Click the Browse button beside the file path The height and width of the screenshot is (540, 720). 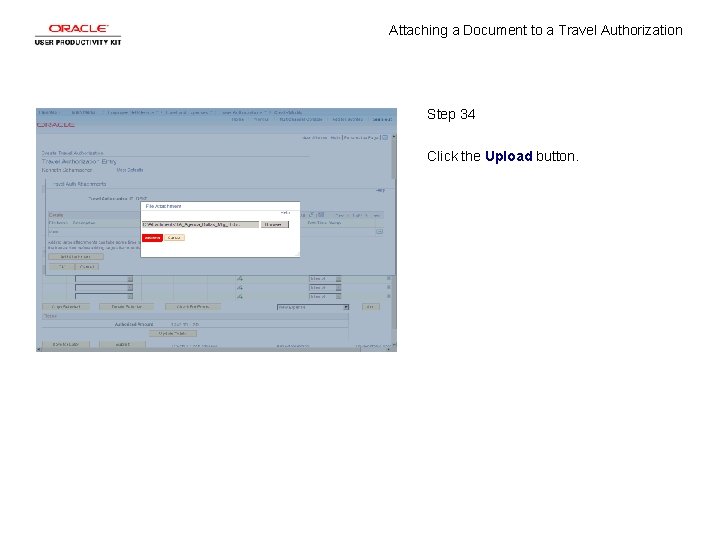click(275, 225)
